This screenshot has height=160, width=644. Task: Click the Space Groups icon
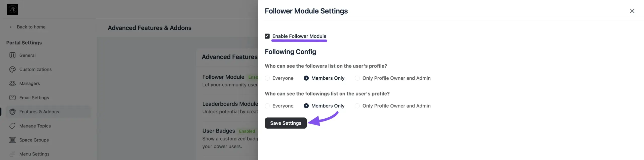(12, 140)
